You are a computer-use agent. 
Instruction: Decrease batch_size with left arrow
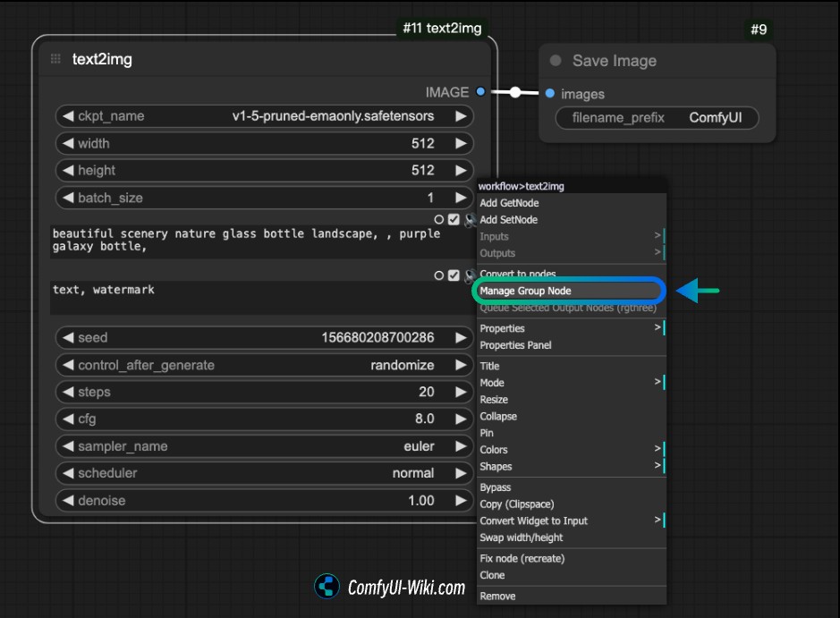[67, 198]
